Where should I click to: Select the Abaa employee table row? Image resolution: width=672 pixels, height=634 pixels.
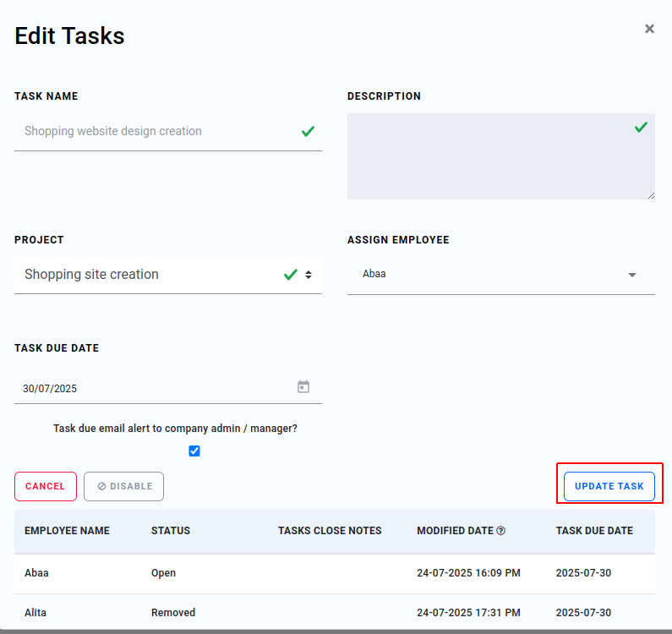pos(335,573)
